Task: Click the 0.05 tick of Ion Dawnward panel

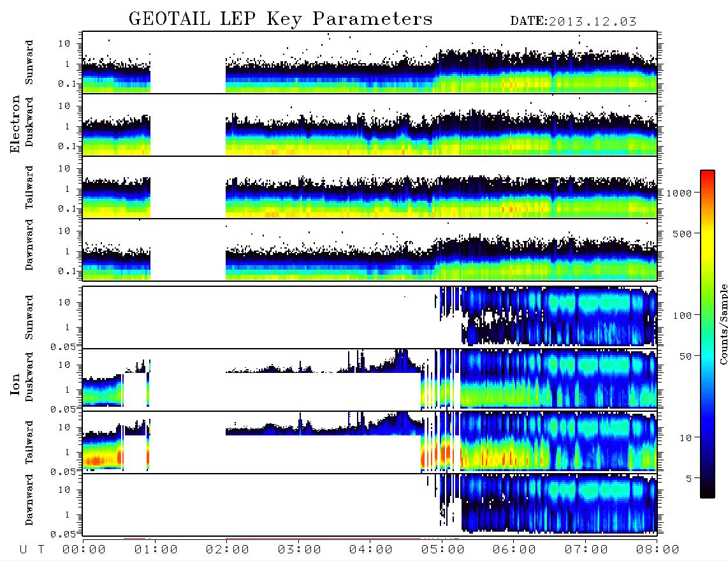Action: 62,534
